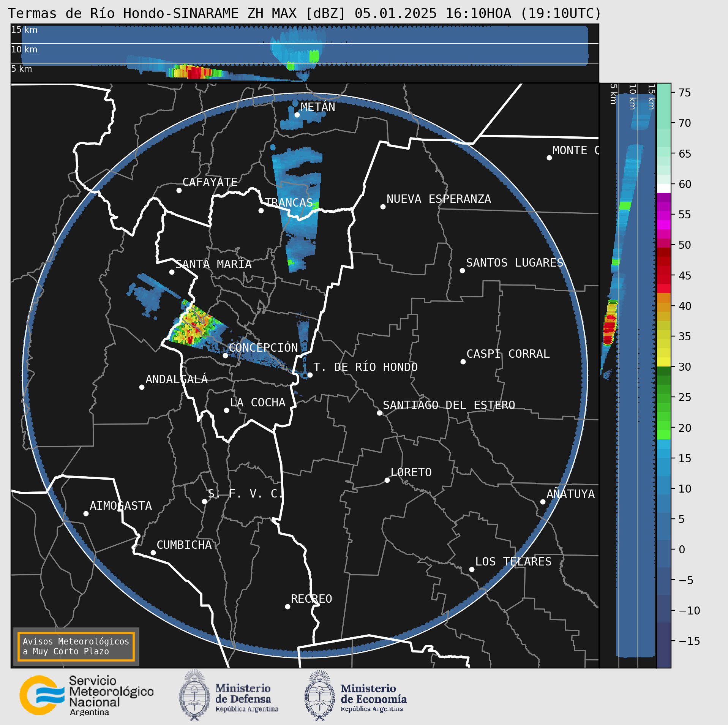Click the Servicio Meteorológico Nacional logo
Screen dimensions: 728x725
pos(87,695)
